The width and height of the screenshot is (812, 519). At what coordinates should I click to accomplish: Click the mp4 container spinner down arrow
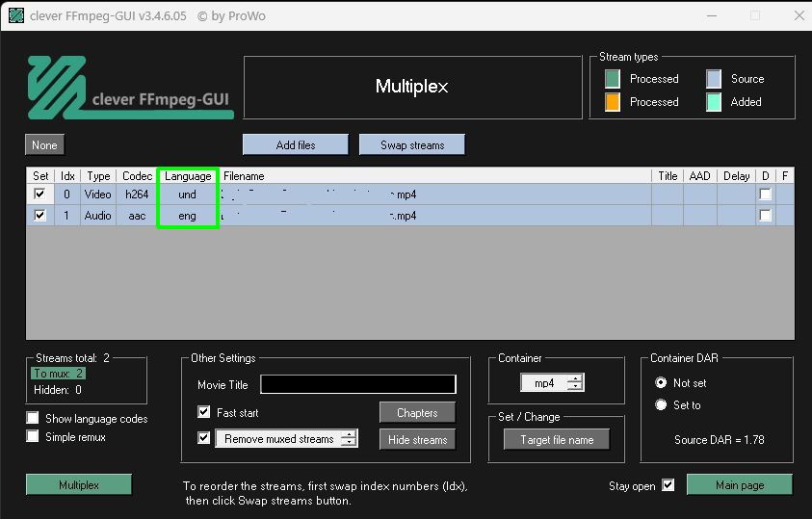pos(575,387)
